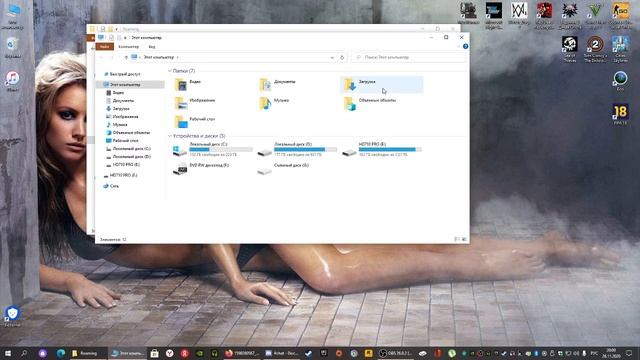Click the Explorer help question mark icon
This screenshot has width=640, height=360.
click(465, 47)
